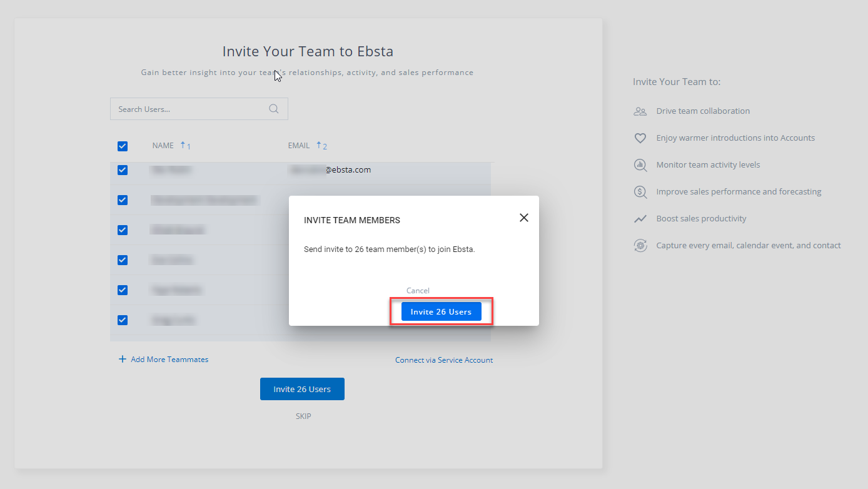Click the Boost sales productivity chart icon

[x=640, y=219]
